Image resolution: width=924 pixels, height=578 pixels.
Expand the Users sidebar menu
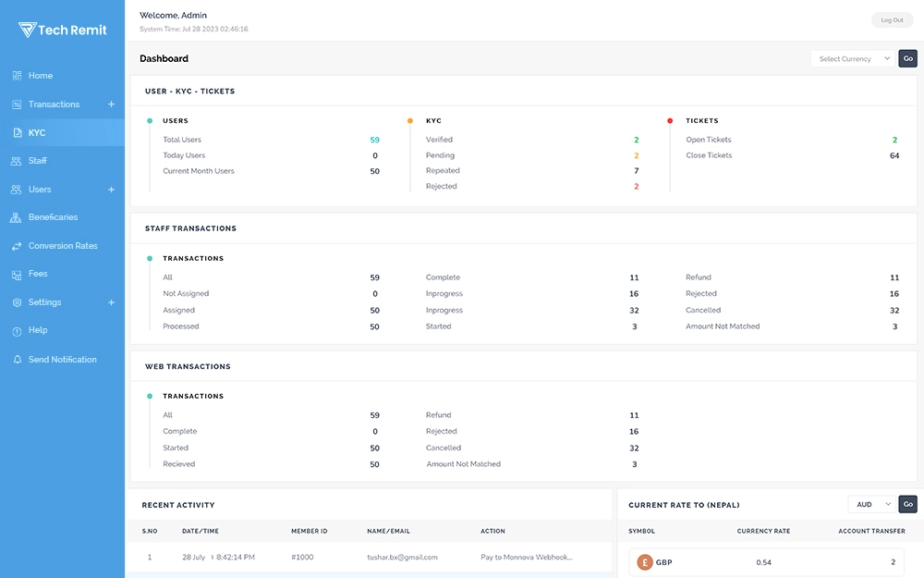[x=111, y=189]
